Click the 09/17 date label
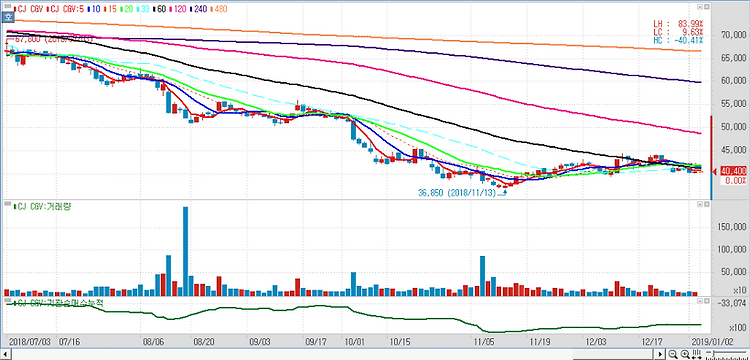 tap(316, 342)
